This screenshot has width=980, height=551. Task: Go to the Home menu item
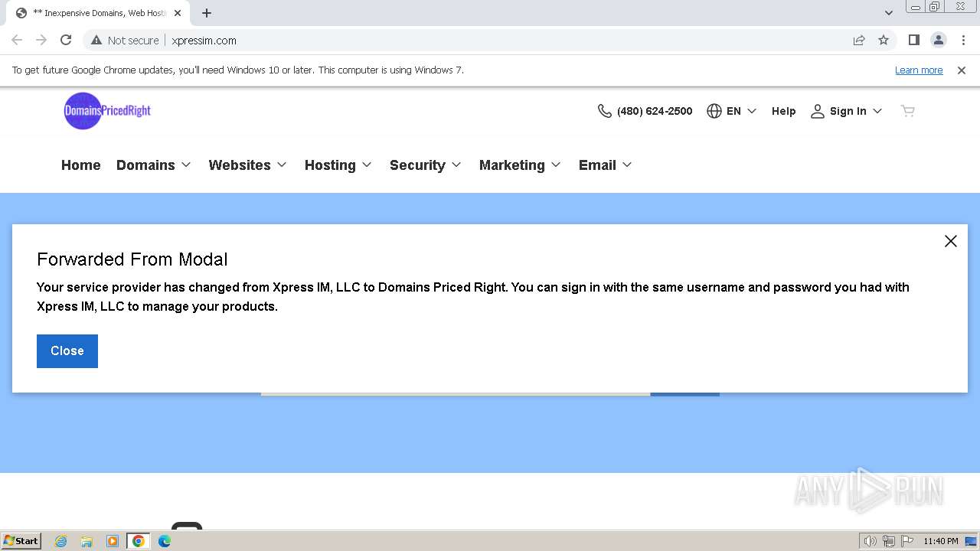(x=81, y=165)
